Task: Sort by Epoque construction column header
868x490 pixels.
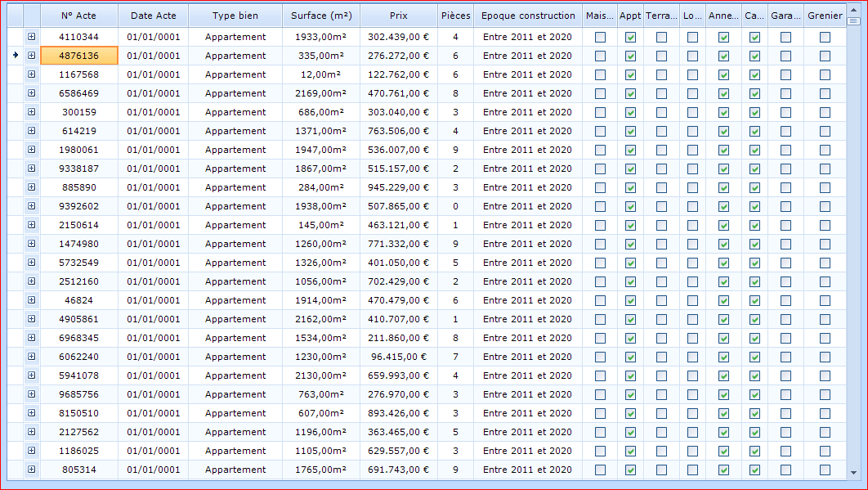Action: [528, 16]
